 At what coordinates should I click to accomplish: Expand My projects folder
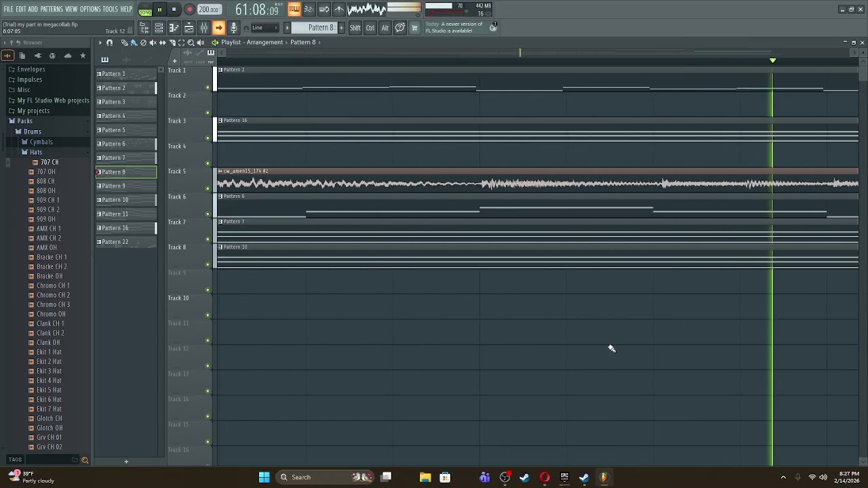point(33,110)
